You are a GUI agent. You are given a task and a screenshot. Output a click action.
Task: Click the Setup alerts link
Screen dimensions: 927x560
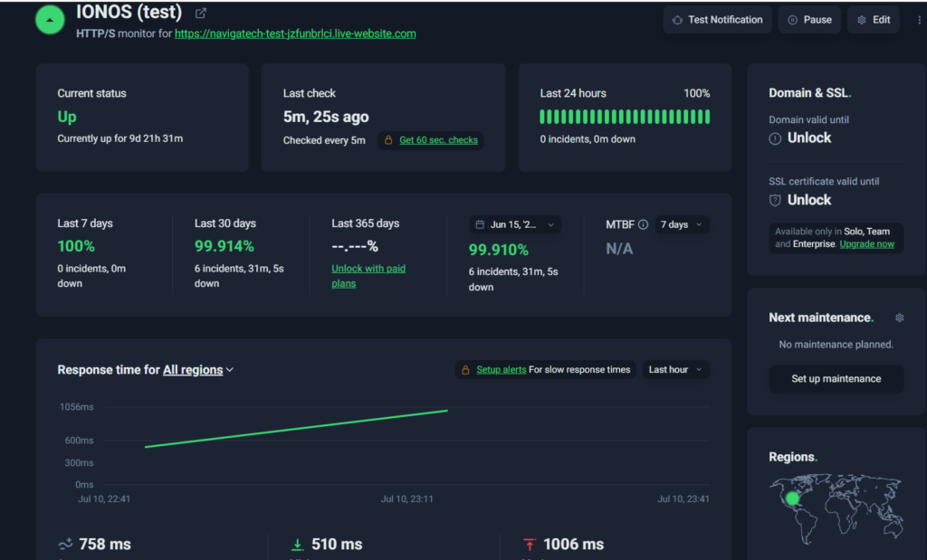pos(502,370)
